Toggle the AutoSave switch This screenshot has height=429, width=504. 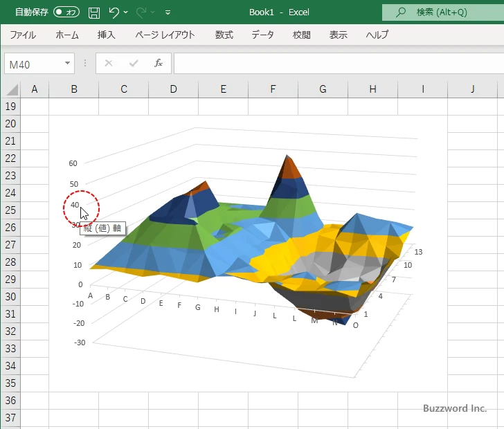[x=66, y=12]
